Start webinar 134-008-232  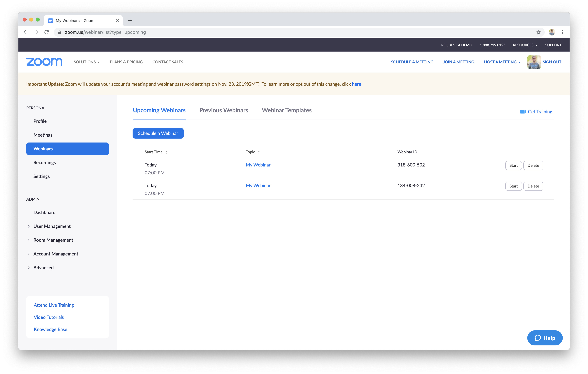tap(513, 186)
